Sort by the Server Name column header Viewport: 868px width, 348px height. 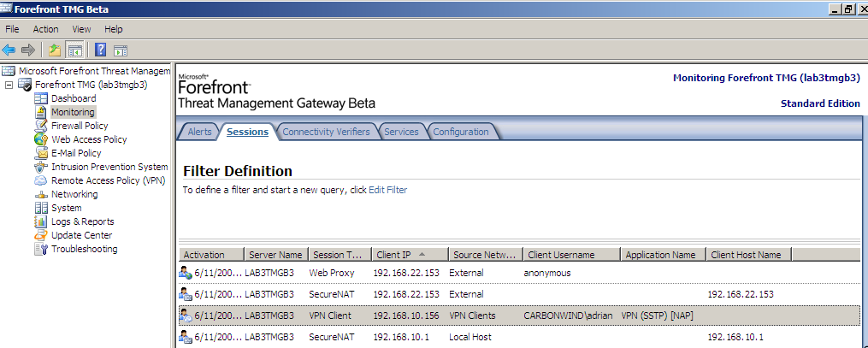pos(276,255)
